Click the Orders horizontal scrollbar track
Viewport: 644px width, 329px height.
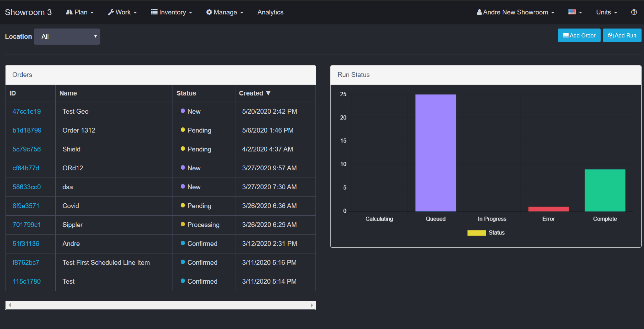[160, 305]
